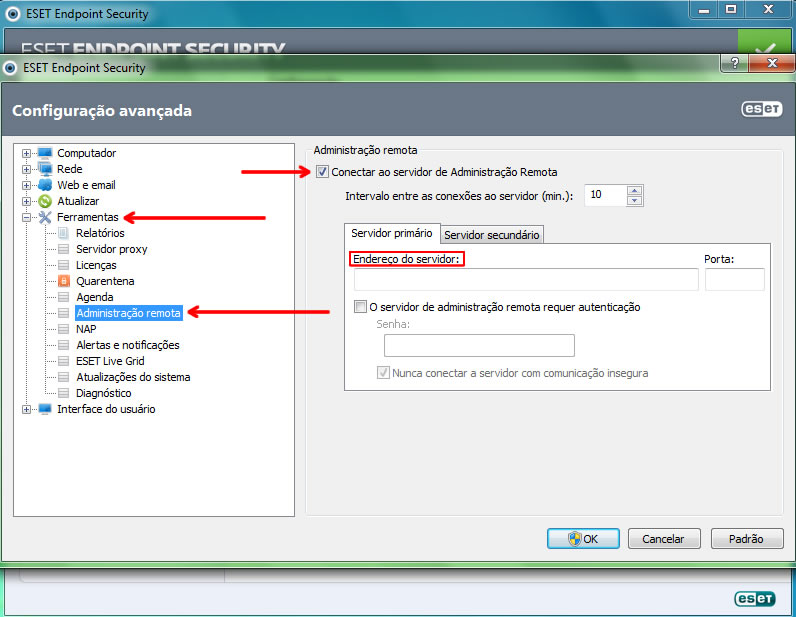The image size is (796, 617).
Task: Click the Ferramentas tools icon
Action: tap(44, 217)
